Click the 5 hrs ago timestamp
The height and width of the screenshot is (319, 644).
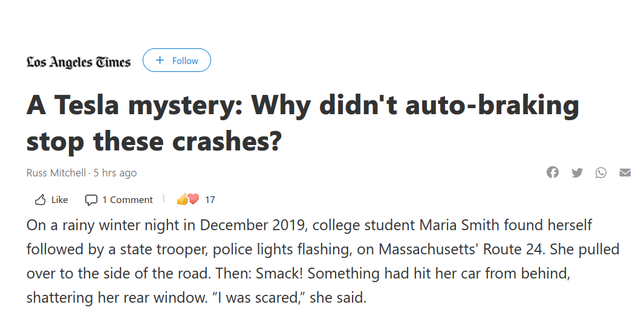pyautogui.click(x=115, y=173)
